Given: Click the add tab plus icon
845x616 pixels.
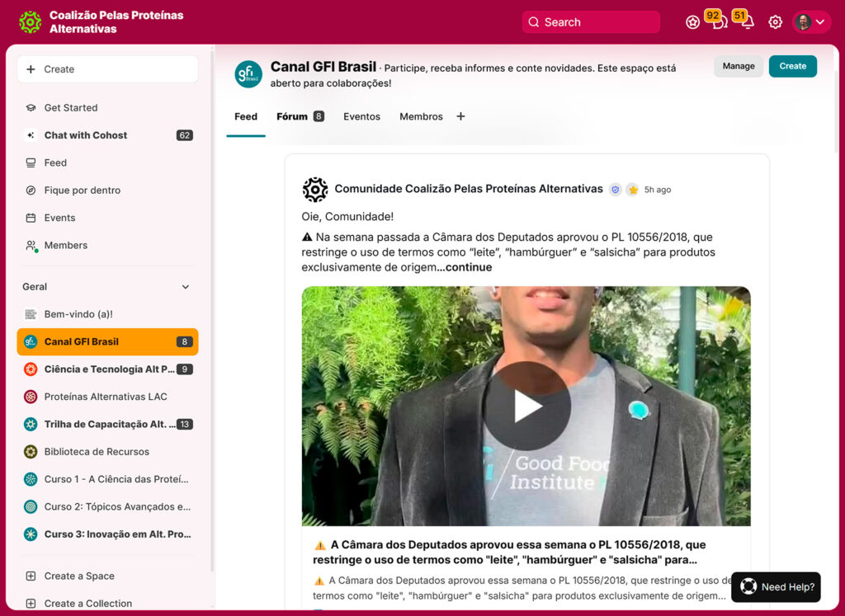Looking at the screenshot, I should coord(460,116).
